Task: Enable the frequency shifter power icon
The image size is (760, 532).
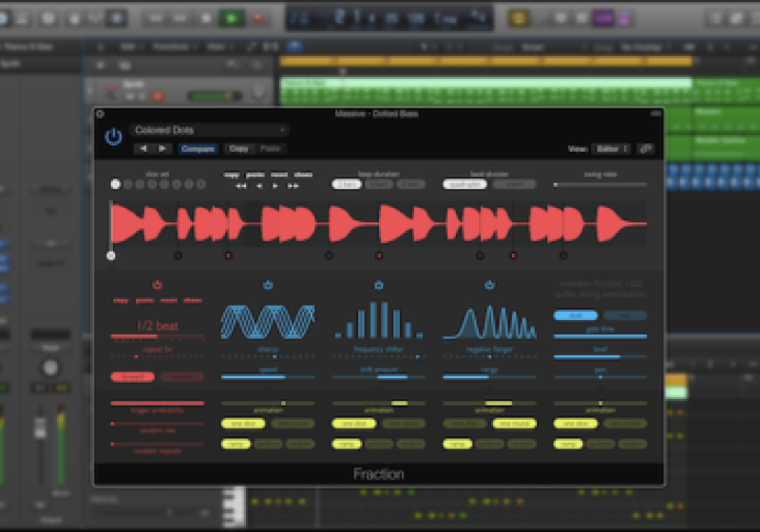Action: [379, 284]
